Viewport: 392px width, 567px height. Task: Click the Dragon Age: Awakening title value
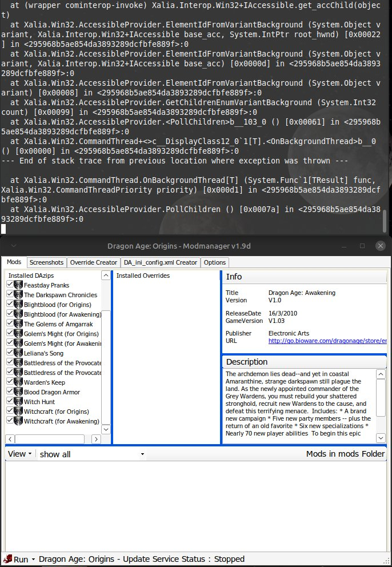[x=302, y=293]
